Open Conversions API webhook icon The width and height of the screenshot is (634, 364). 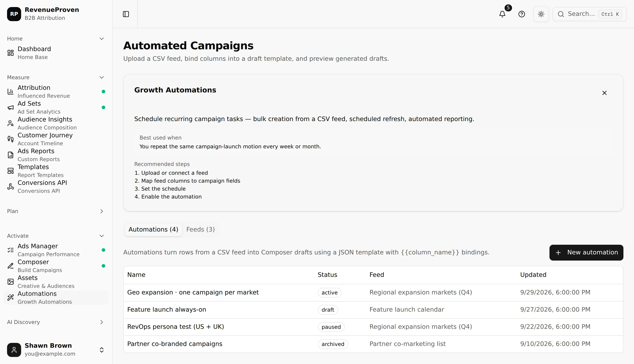[x=11, y=186]
